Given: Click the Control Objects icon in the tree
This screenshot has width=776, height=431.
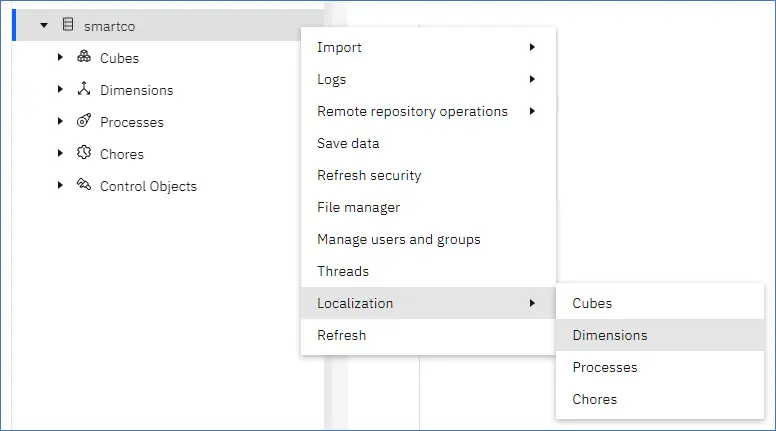Looking at the screenshot, I should pyautogui.click(x=84, y=185).
